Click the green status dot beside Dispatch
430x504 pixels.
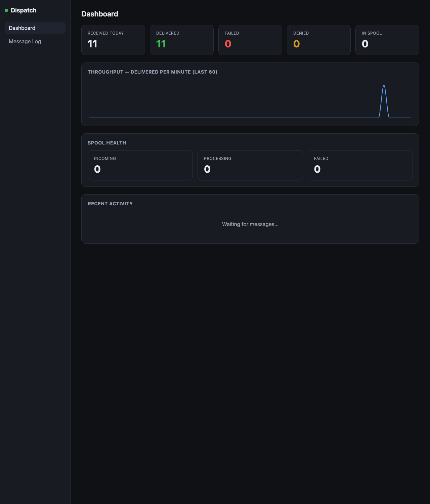(x=6, y=10)
